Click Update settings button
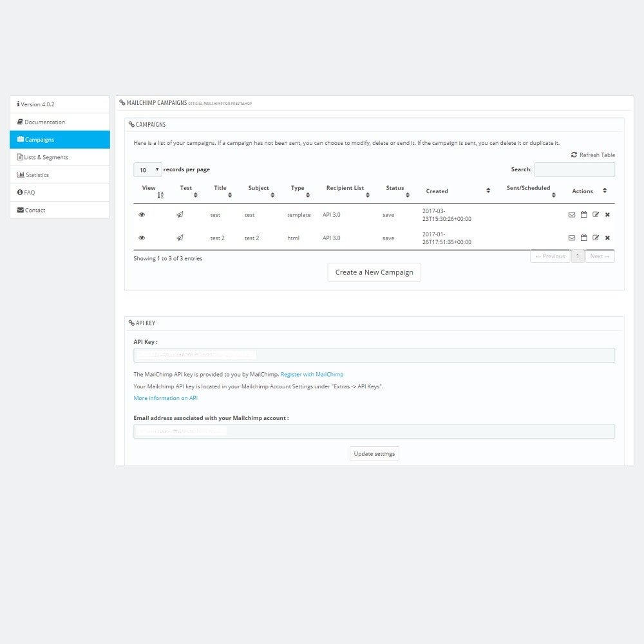 (x=374, y=454)
